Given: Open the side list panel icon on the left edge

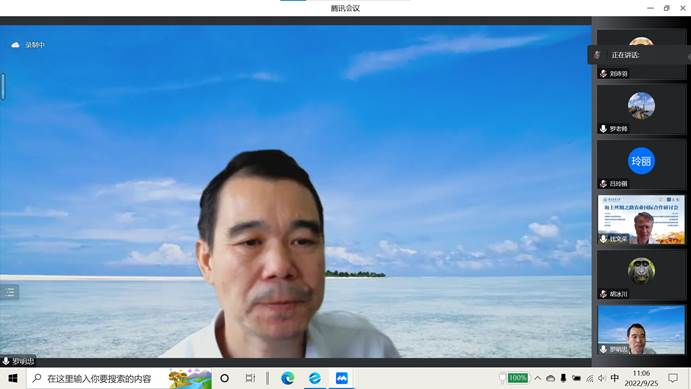Looking at the screenshot, I should click(x=10, y=292).
